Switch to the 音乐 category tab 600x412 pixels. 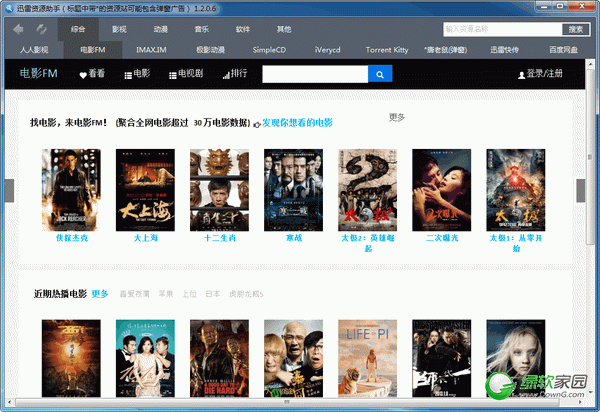click(202, 29)
